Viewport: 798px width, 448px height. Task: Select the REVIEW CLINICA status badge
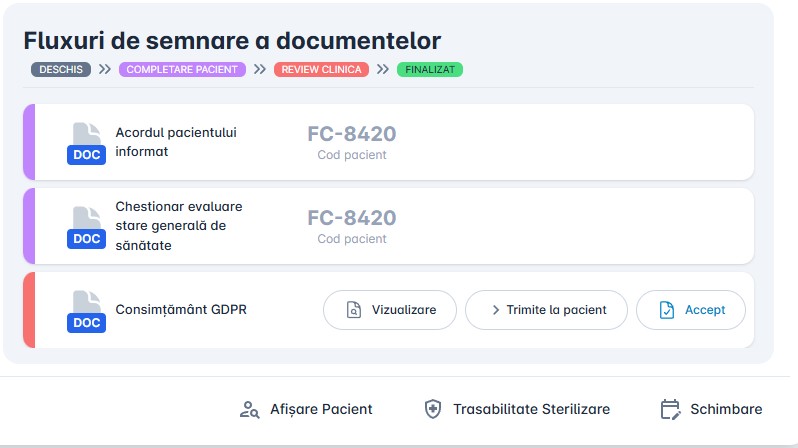tap(321, 70)
